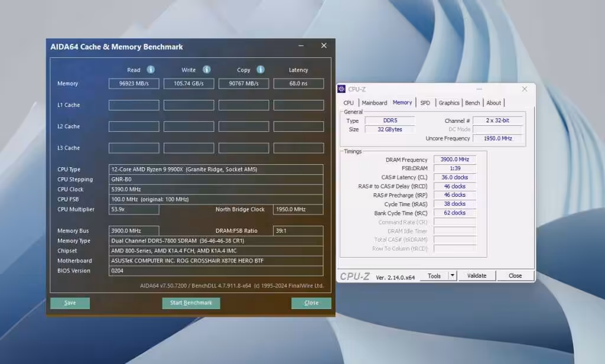
Task: Select the Bench tab
Action: 472,102
